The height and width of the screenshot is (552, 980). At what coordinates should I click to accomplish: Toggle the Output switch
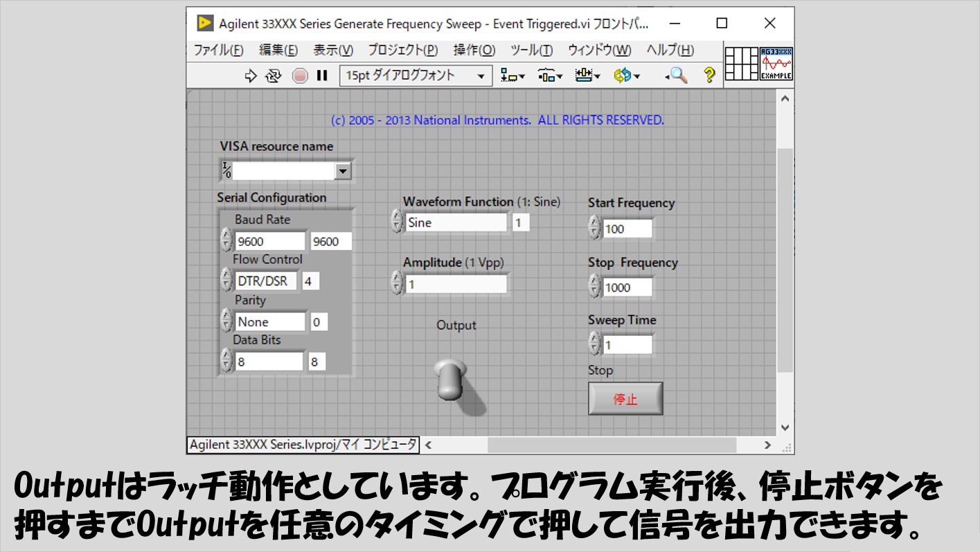point(449,379)
